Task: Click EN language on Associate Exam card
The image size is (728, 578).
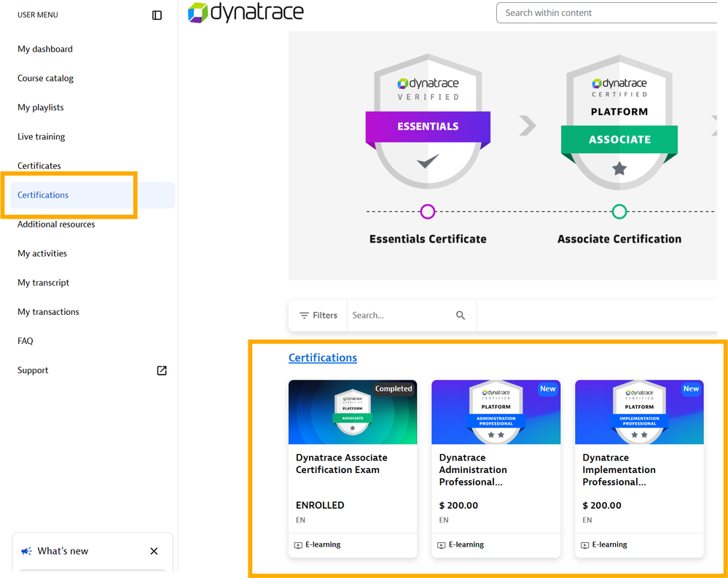Action: pyautogui.click(x=300, y=520)
